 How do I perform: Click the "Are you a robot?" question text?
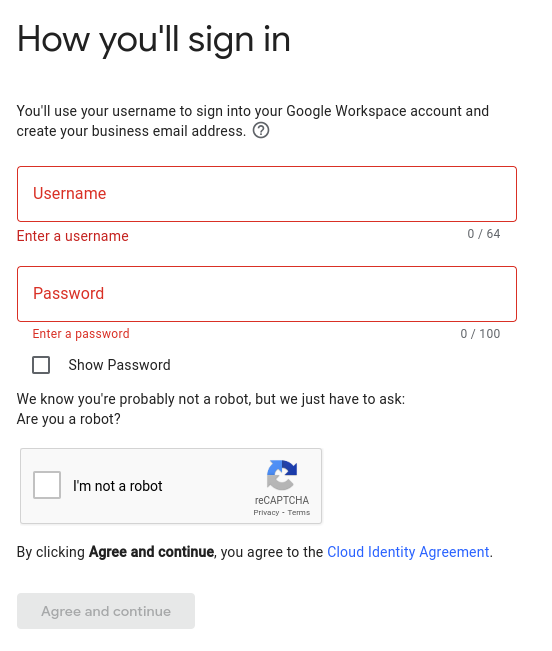[x=68, y=419]
